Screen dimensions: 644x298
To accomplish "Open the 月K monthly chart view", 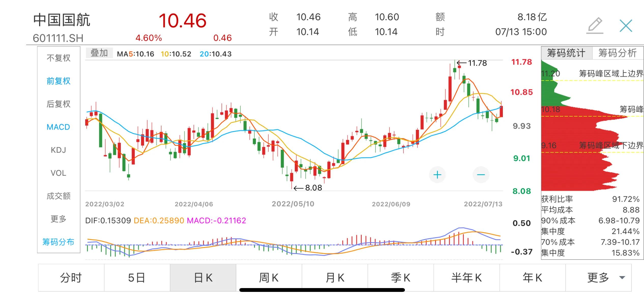I will click(x=335, y=277).
